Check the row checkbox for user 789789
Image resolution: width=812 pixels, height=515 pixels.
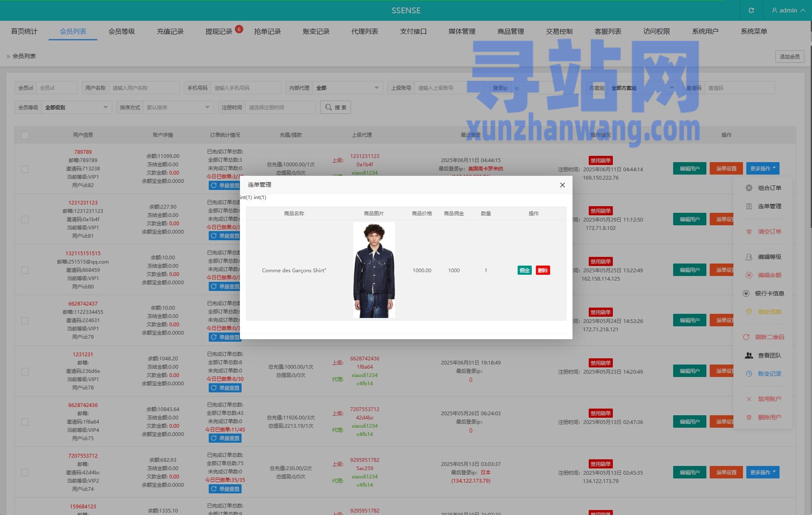25,169
